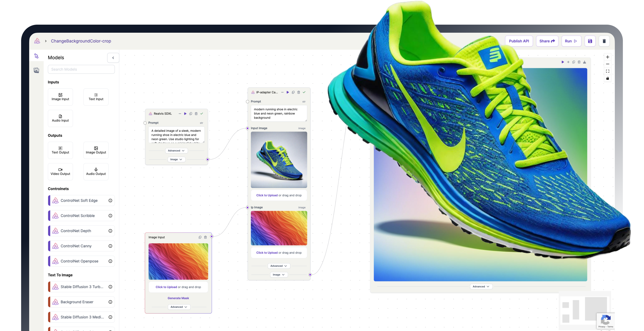Expand Advanced section of Image Input node

(x=179, y=307)
